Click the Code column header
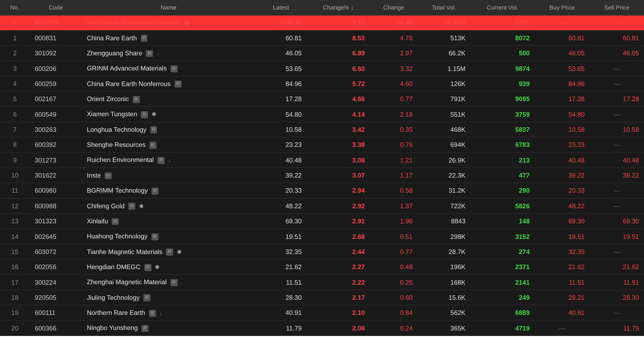Viewport: 644px width, 339px height. coord(56,8)
